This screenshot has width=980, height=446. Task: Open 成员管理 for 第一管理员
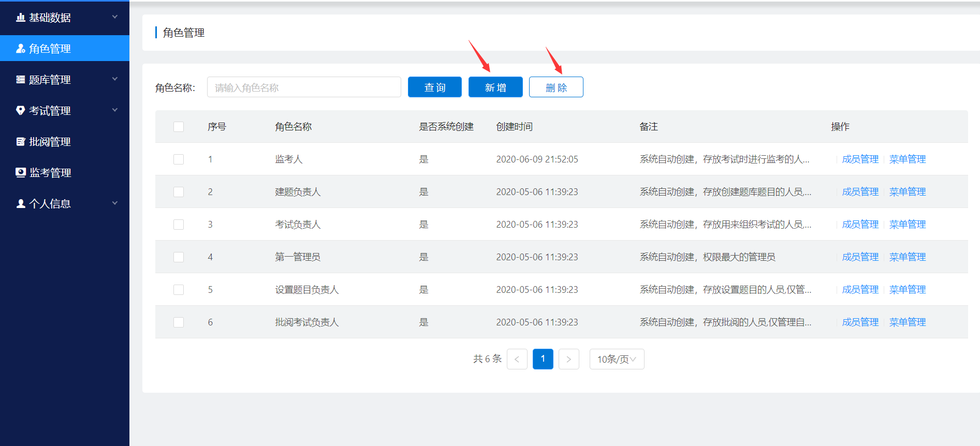click(860, 257)
